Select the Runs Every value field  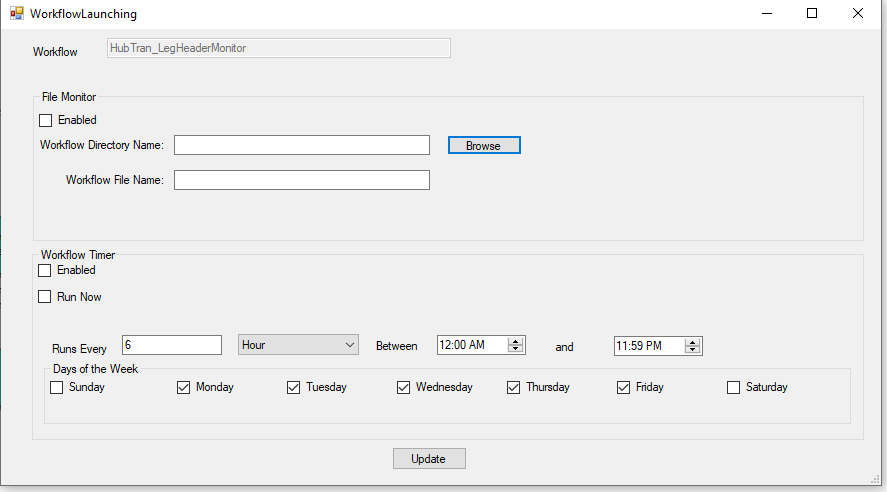coord(171,345)
